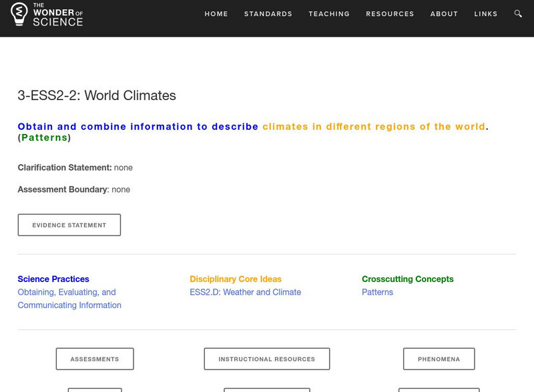The height and width of the screenshot is (392, 534).
Task: Open ESS2.D: Weather and Climate link
Action: [245, 292]
